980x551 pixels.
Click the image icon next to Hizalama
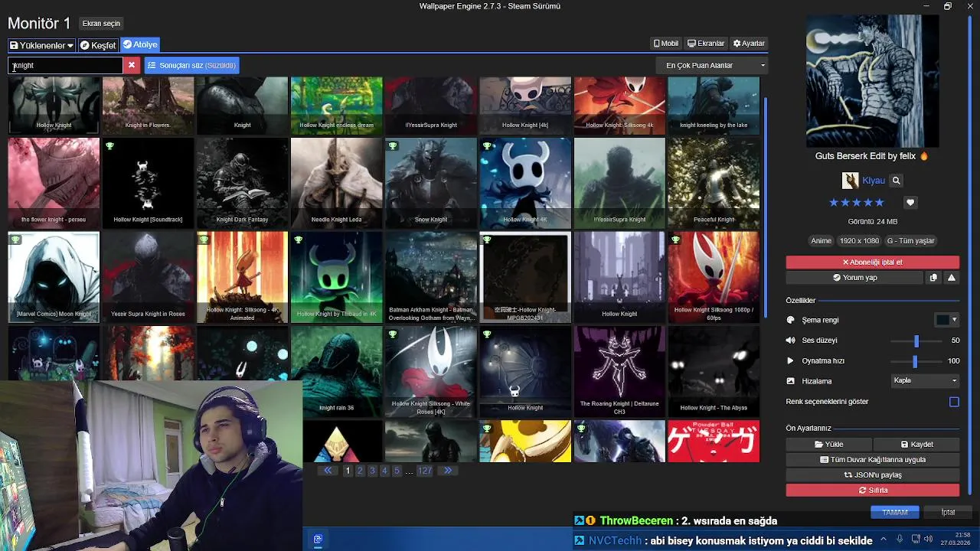[791, 381]
